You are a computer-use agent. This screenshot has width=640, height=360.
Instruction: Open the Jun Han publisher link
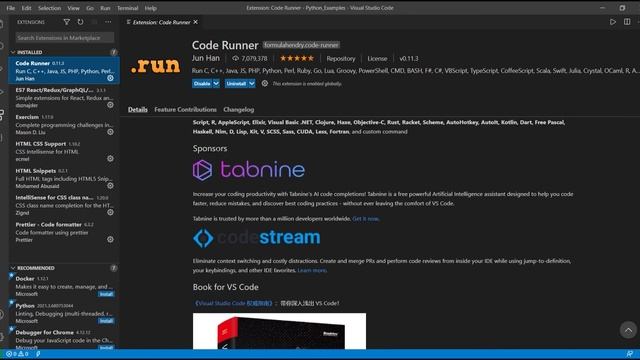pos(206,58)
